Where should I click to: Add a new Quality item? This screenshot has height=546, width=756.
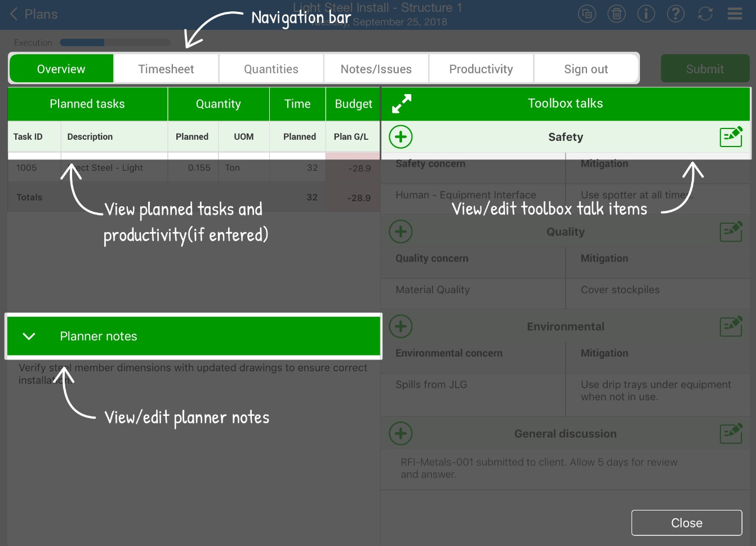(401, 232)
